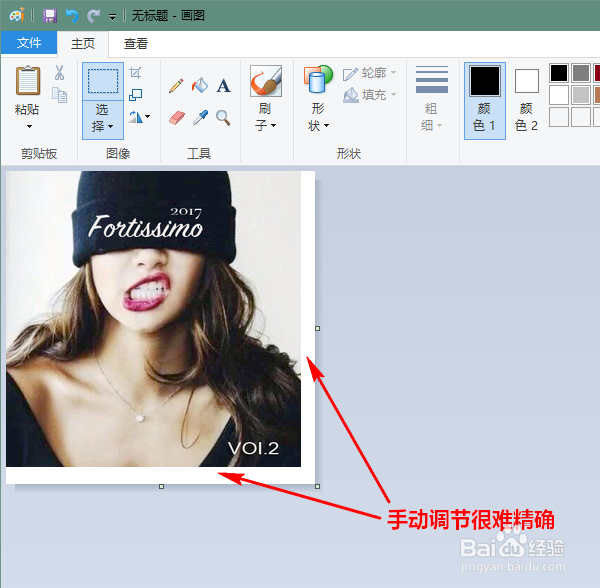Select the Color picker eyedropper
The width and height of the screenshot is (600, 588).
[200, 117]
